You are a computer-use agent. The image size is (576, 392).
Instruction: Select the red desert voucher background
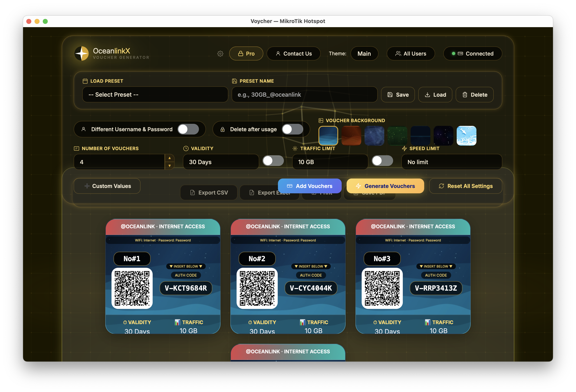[351, 136]
